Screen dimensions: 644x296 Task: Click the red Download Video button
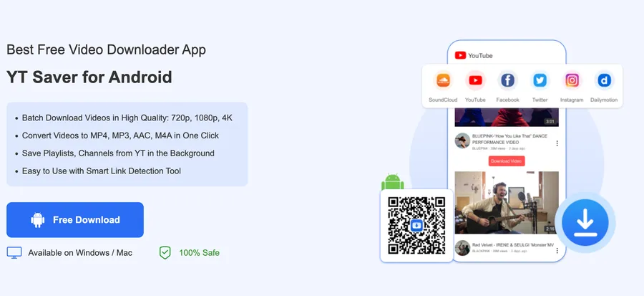pyautogui.click(x=507, y=161)
